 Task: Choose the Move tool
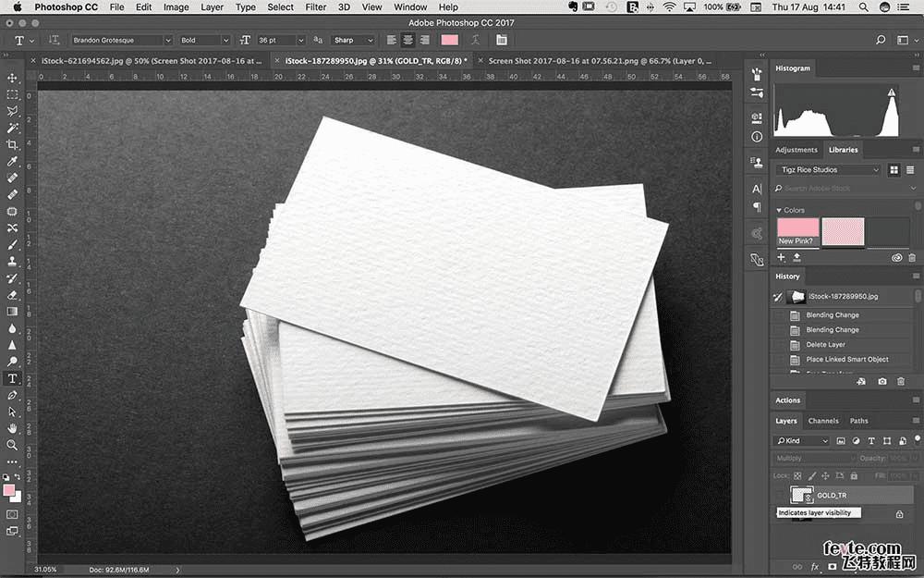[x=13, y=79]
